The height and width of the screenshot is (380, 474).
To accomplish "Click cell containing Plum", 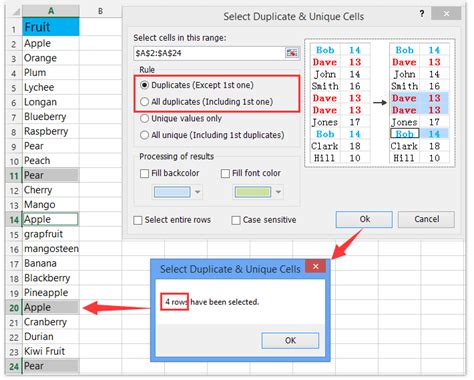I will [x=51, y=73].
